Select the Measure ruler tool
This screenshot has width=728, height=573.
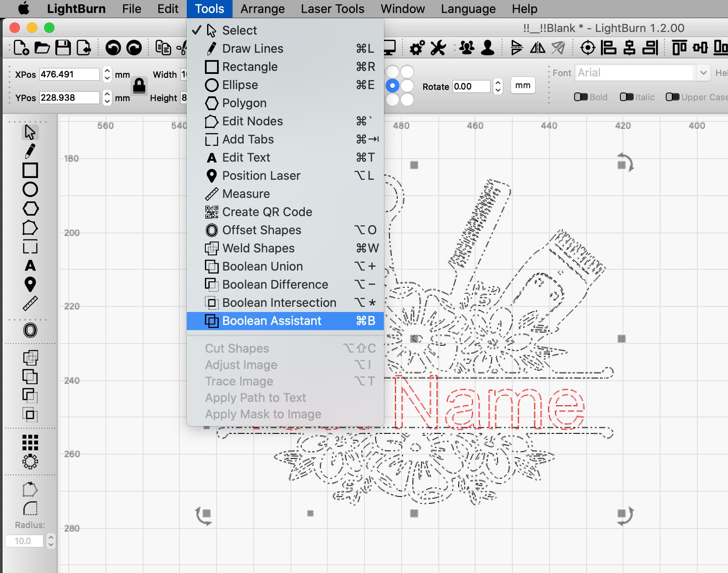[x=29, y=302]
